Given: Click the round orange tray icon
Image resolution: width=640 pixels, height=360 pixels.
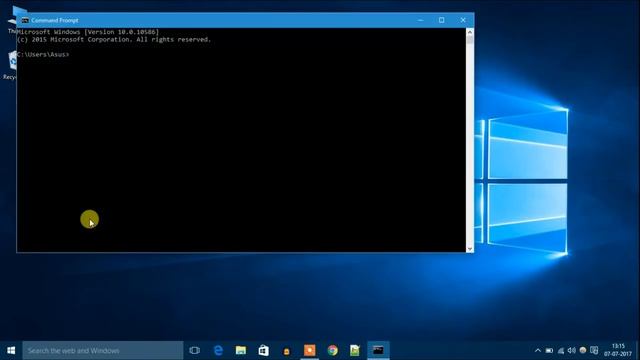Looking at the screenshot, I should [583, 350].
